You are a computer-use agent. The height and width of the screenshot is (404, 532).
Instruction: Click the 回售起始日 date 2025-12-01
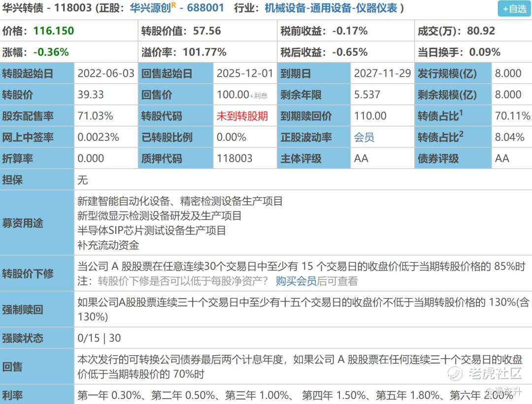245,73
